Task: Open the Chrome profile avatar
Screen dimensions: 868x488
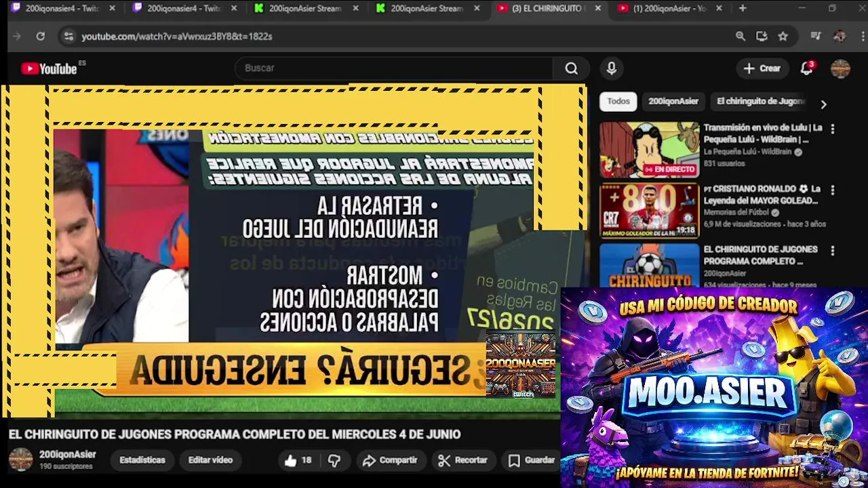Action: point(840,37)
